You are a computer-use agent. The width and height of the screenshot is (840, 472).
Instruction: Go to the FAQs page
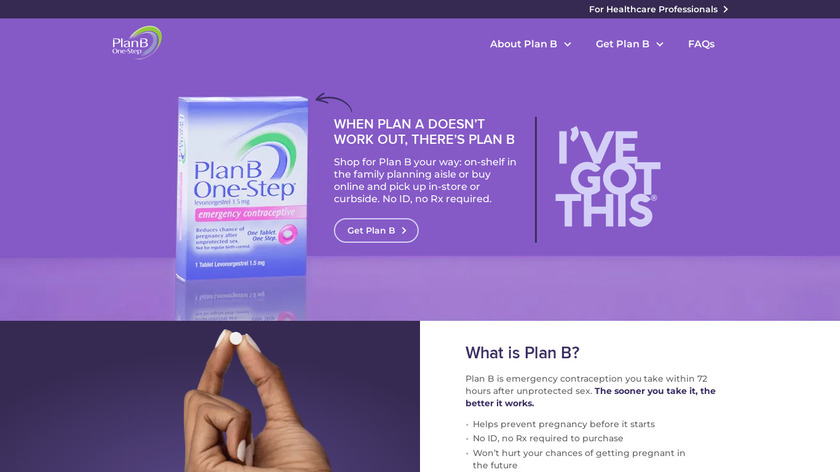pos(701,44)
